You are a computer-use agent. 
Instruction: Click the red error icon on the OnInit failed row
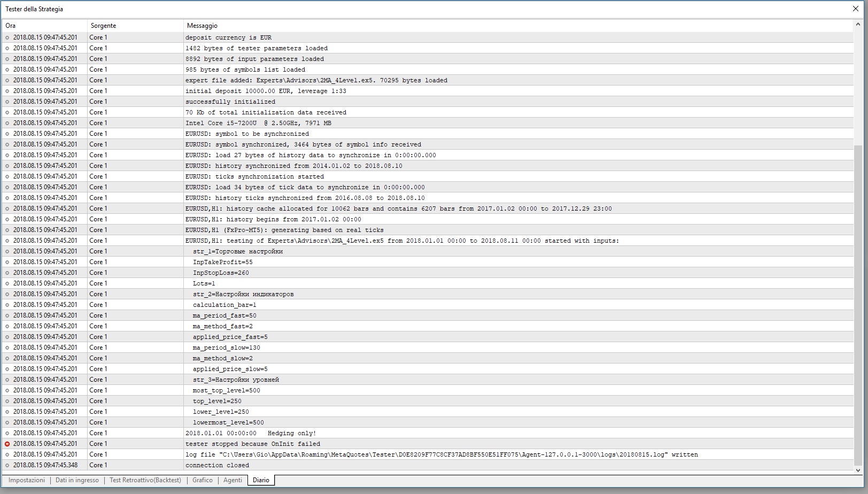(7, 444)
